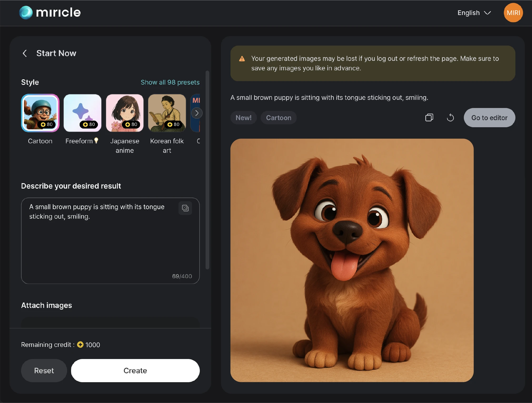532x403 pixels.
Task: Expand styles via Show all 98 presets
Action: 170,82
